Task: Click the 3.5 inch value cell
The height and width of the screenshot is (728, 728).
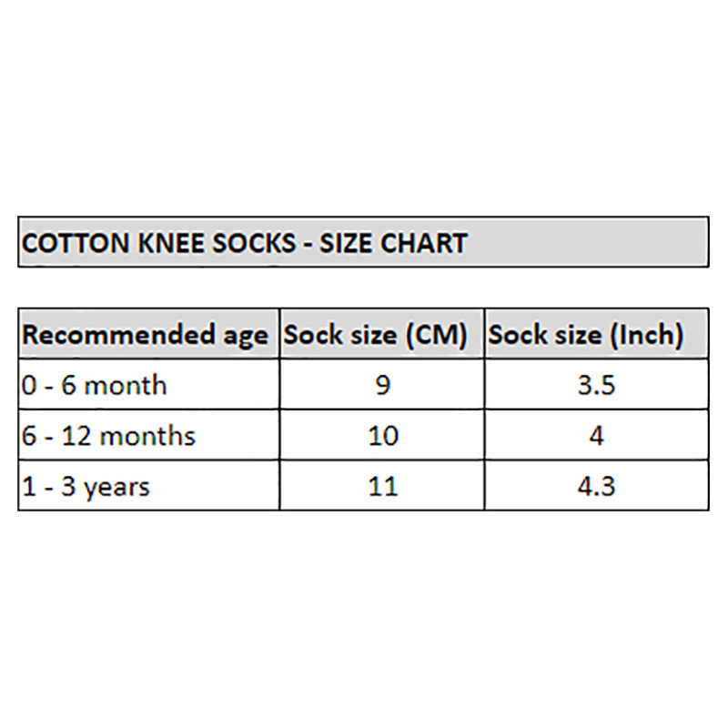Action: (597, 384)
